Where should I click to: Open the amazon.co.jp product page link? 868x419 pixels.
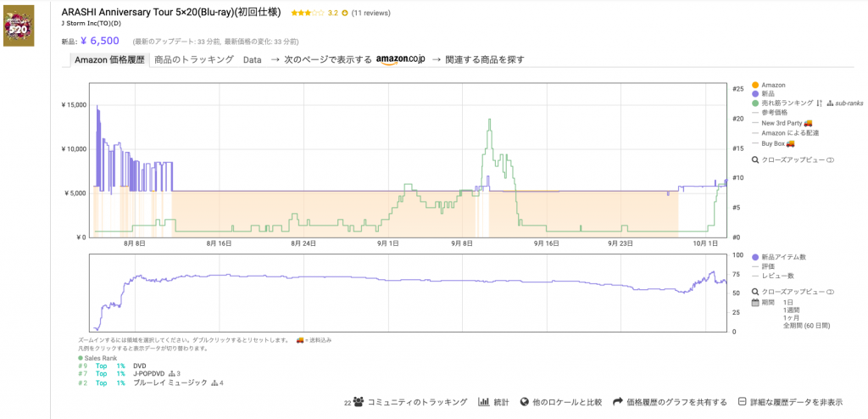(399, 59)
